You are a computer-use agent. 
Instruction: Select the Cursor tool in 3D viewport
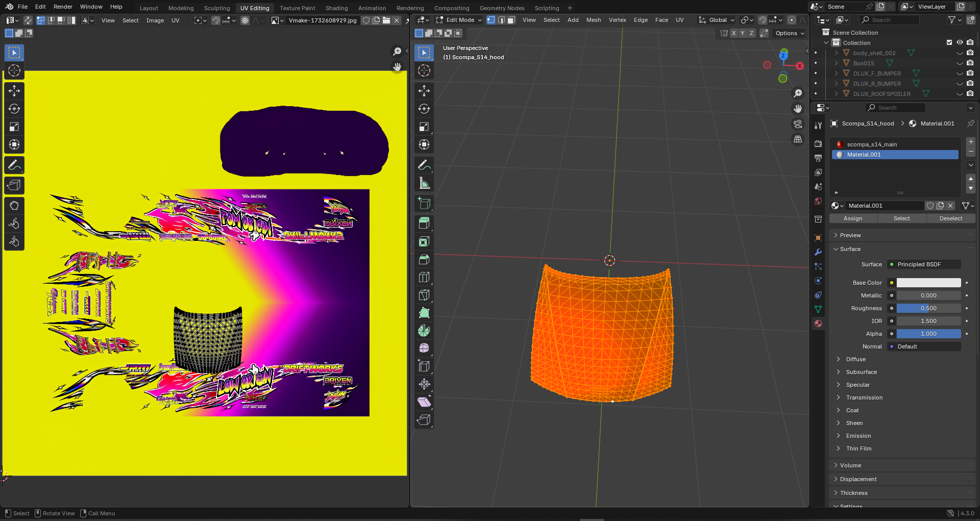(424, 70)
